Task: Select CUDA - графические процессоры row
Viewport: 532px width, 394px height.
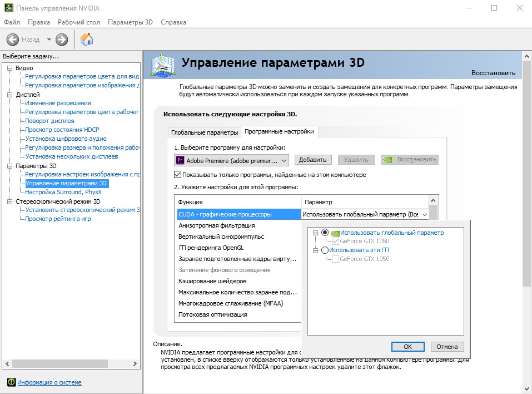Action: tap(239, 214)
